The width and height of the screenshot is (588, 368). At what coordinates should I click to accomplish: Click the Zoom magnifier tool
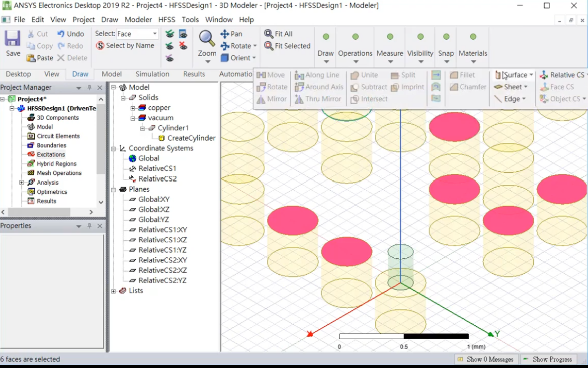(x=207, y=39)
